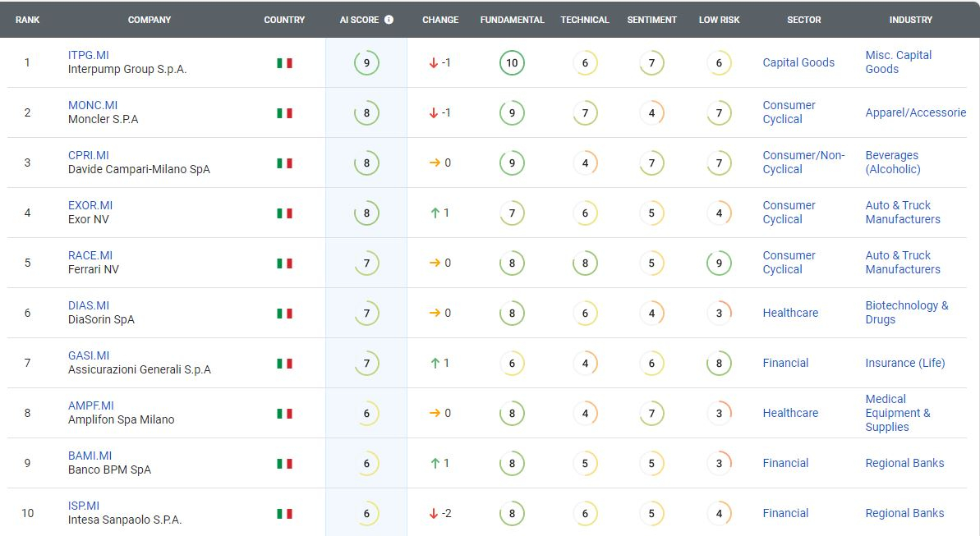Click sentiment score 4 for Moncler row
The image size is (980, 536).
coord(652,113)
